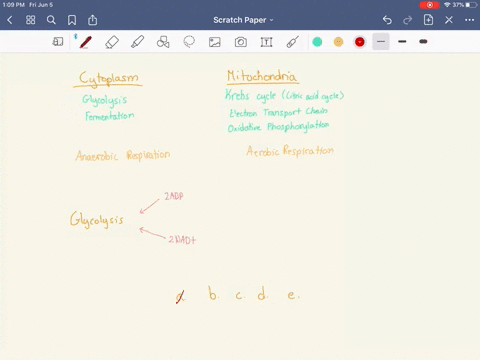The image size is (480, 360).
Task: Tap the handwritten option 'c.'
Action: 240,295
